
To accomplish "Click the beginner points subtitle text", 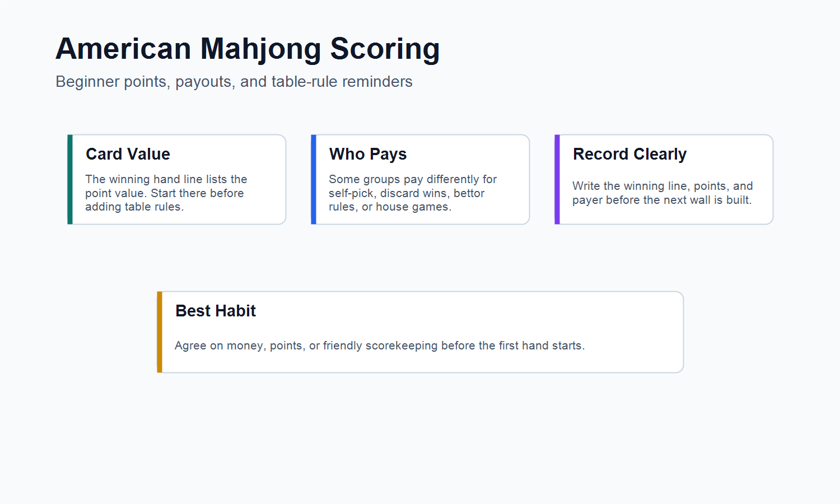I will click(234, 82).
